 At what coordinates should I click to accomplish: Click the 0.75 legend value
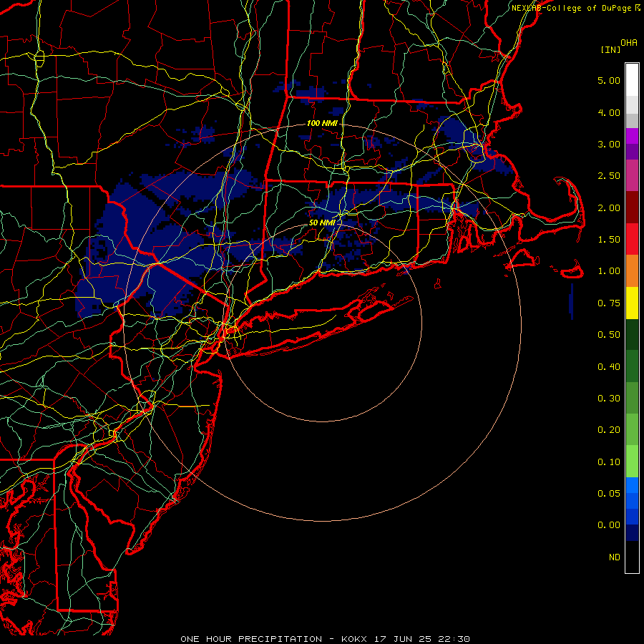[x=609, y=303]
